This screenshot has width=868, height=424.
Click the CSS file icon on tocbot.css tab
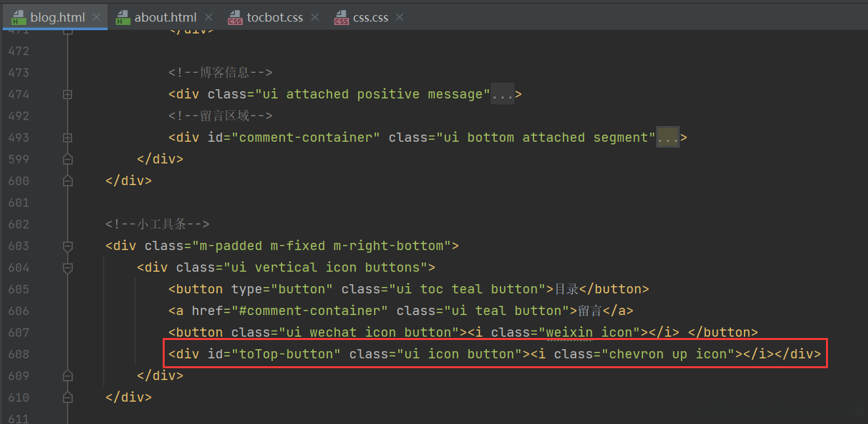235,18
